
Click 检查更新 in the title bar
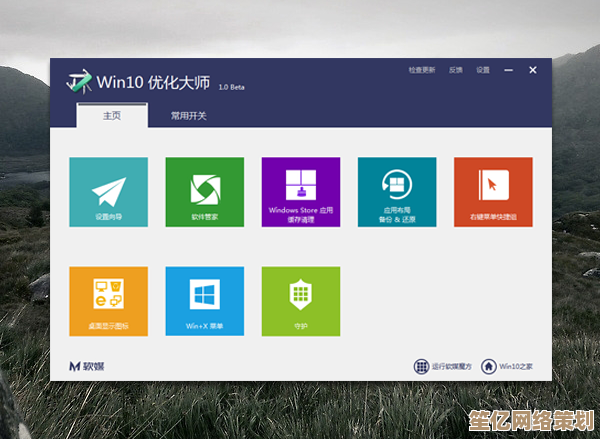pos(422,70)
